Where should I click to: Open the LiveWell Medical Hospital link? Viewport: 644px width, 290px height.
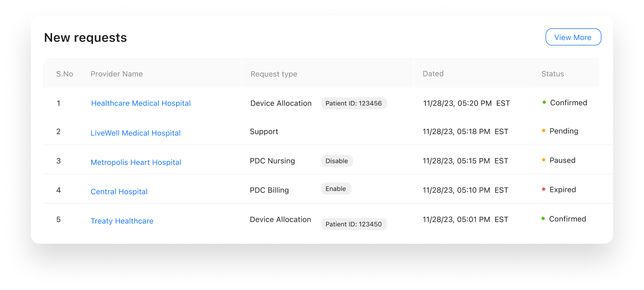click(x=136, y=133)
